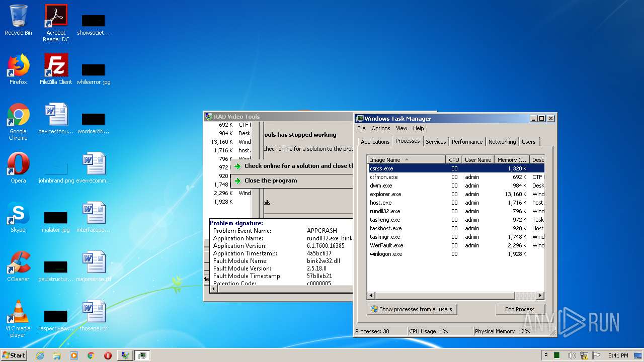
Task: Select the devicesthou Word document icon
Action: (x=56, y=119)
